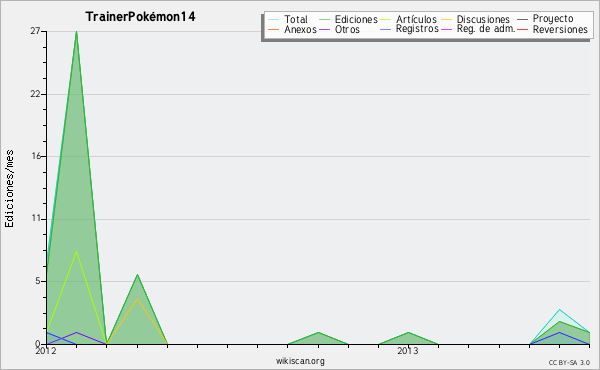Click the chart title TrainerPokémon14
The height and width of the screenshot is (370, 600).
[x=140, y=17]
